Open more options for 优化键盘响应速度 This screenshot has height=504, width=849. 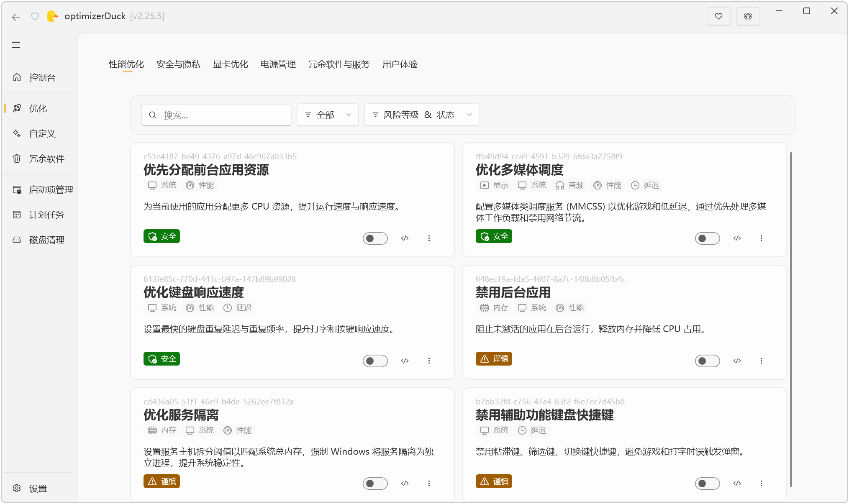[x=429, y=361]
